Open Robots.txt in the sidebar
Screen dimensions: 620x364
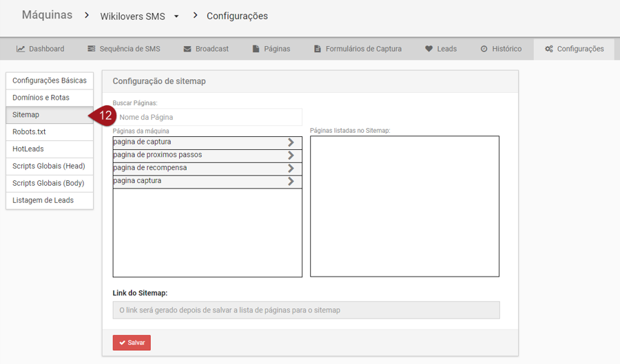(x=50, y=131)
